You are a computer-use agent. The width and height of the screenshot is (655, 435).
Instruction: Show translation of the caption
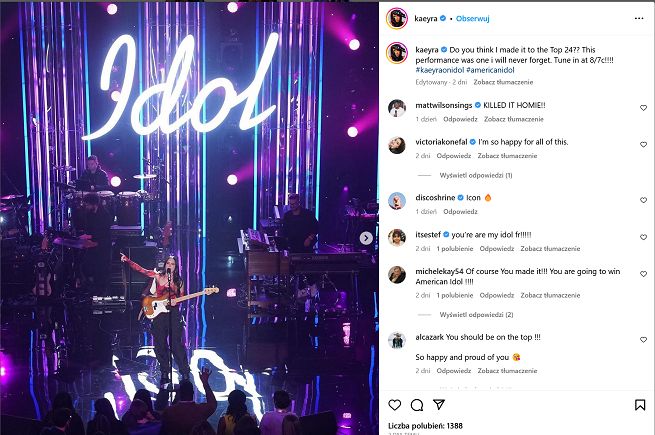tap(502, 81)
